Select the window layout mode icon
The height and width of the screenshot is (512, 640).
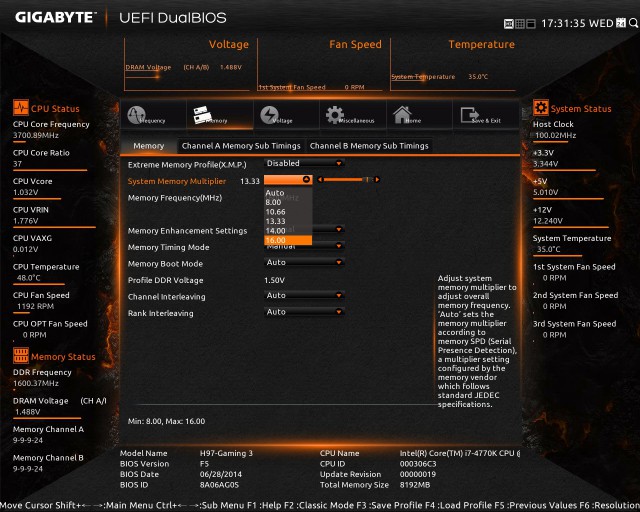coord(531,24)
